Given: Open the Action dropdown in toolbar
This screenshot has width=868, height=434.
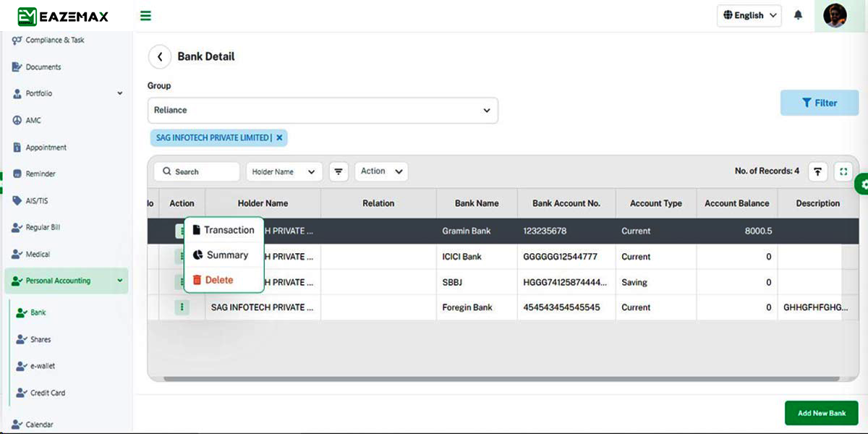Looking at the screenshot, I should coord(381,171).
